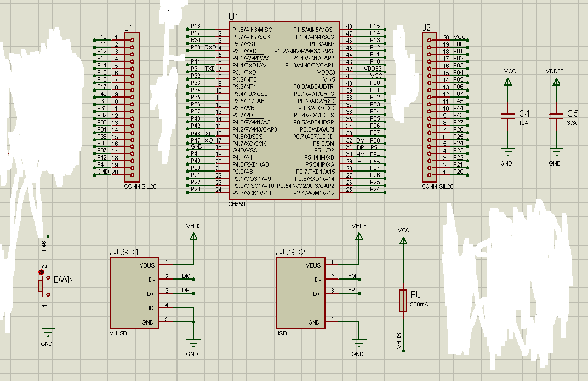This screenshot has width=588, height=381.
Task: Select the DWN push button switch
Action: [x=41, y=284]
